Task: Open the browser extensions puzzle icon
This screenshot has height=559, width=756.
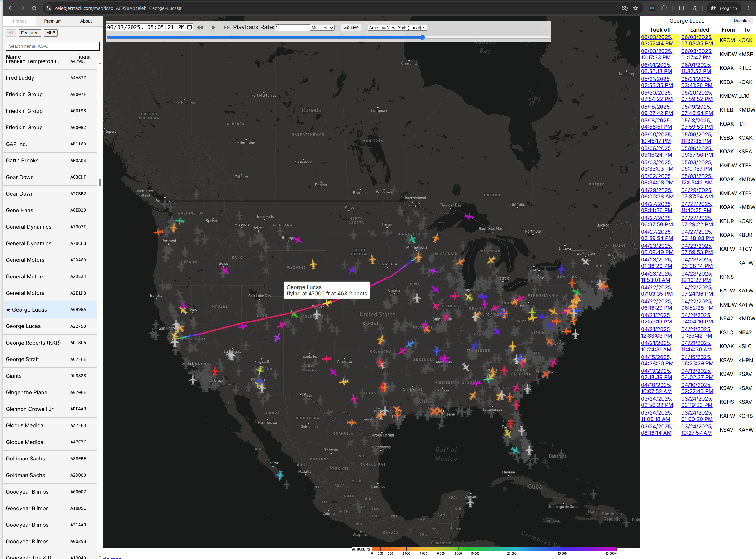Action: click(664, 8)
